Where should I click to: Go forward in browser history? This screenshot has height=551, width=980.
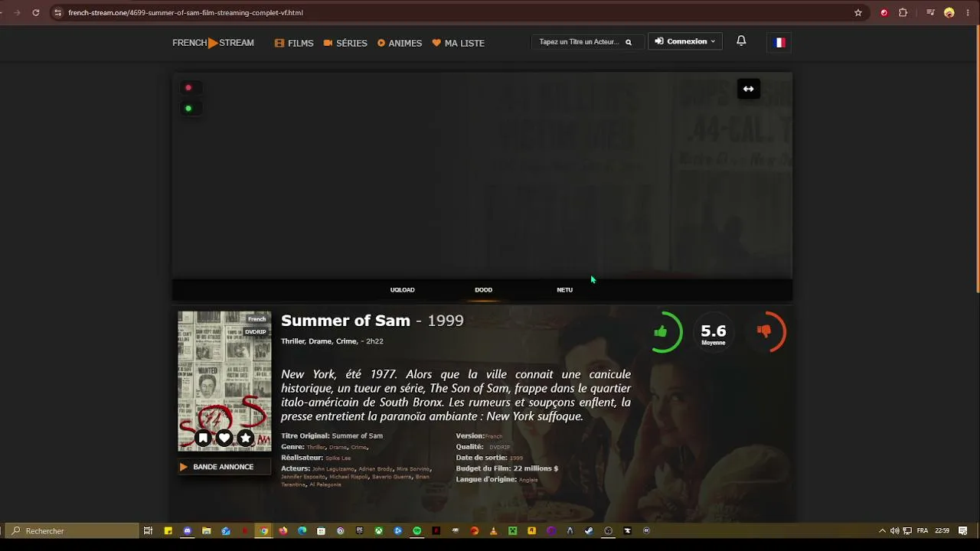(x=17, y=13)
